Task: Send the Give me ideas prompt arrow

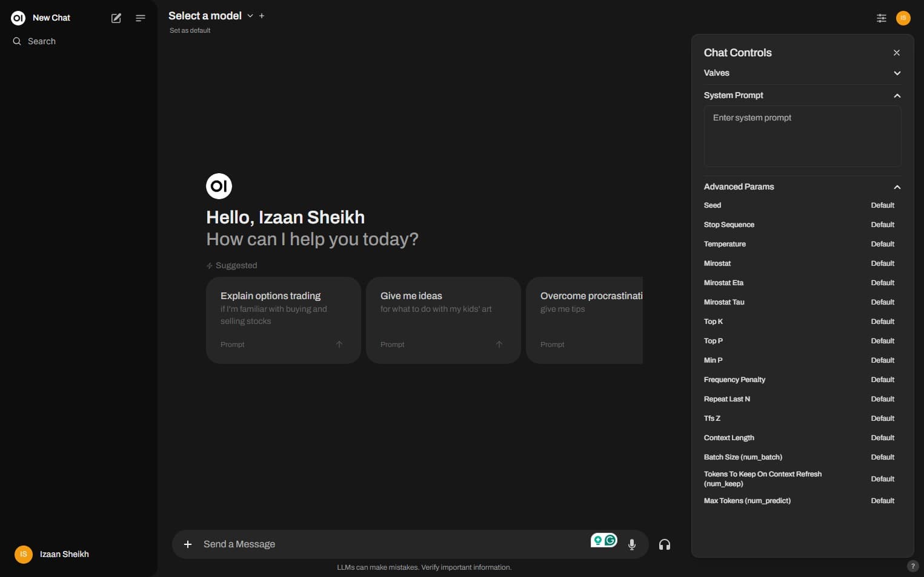Action: 499,345
